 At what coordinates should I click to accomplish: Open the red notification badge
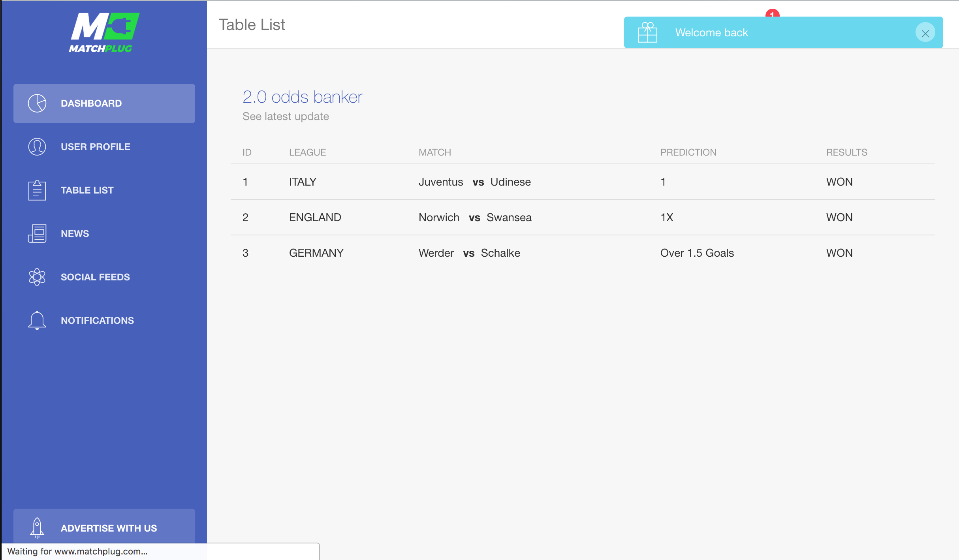pyautogui.click(x=772, y=13)
